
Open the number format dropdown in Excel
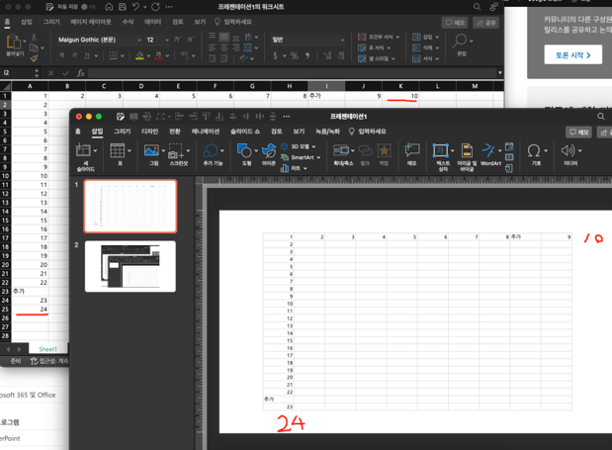tap(342, 40)
